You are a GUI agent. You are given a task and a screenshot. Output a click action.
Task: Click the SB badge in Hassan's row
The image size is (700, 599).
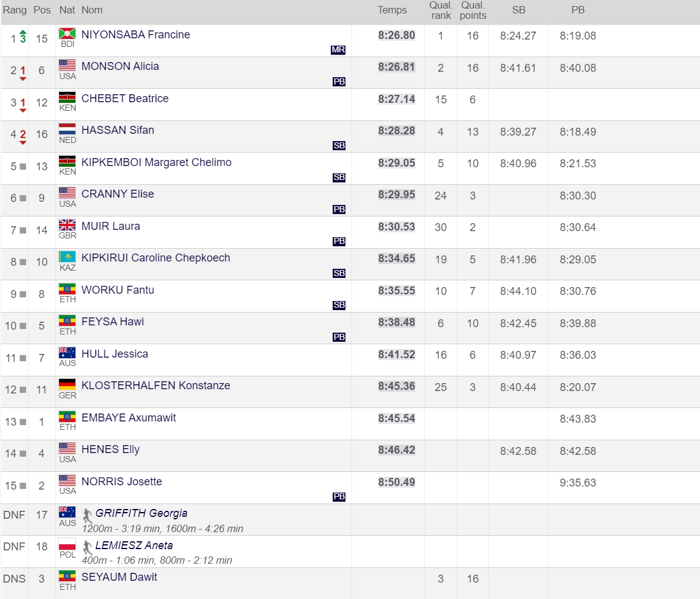coord(339,145)
